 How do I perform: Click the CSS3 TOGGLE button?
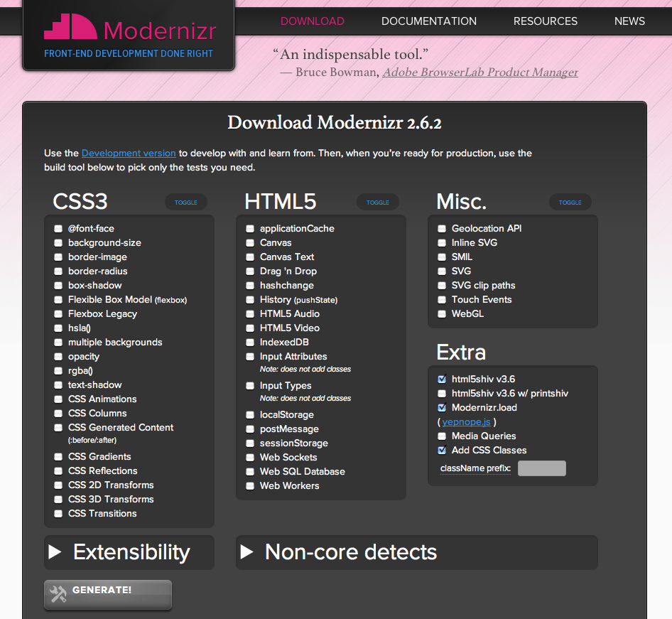[x=186, y=203]
